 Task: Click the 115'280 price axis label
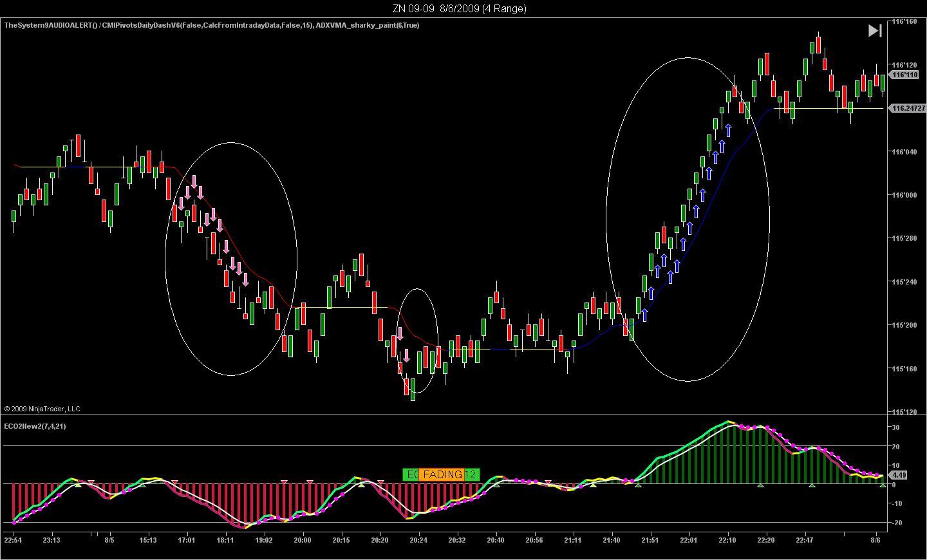904,238
